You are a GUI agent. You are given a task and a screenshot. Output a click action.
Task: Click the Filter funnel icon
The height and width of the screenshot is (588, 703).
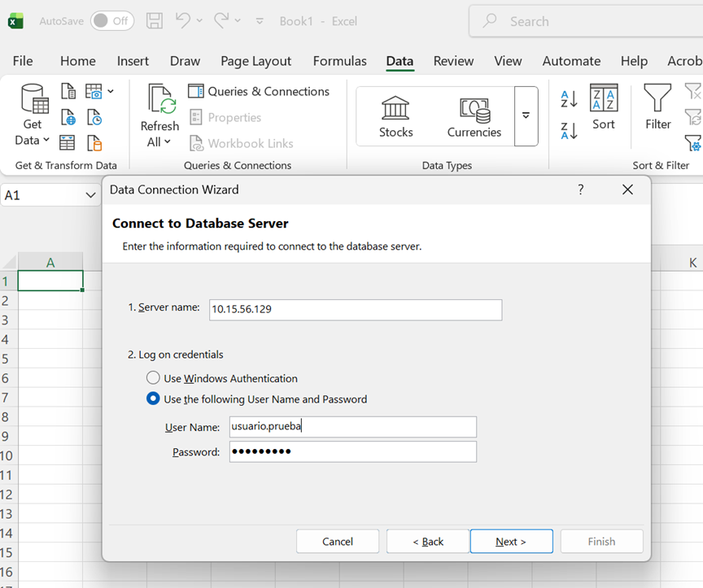pyautogui.click(x=657, y=107)
